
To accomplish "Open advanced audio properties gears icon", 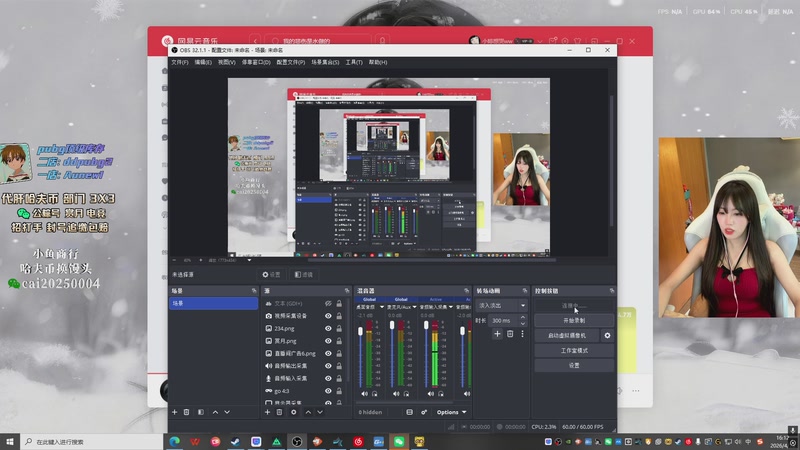I will click(423, 412).
